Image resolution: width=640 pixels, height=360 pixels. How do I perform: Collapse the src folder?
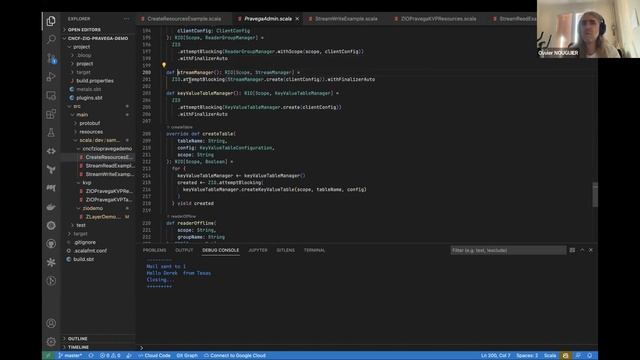click(x=77, y=106)
